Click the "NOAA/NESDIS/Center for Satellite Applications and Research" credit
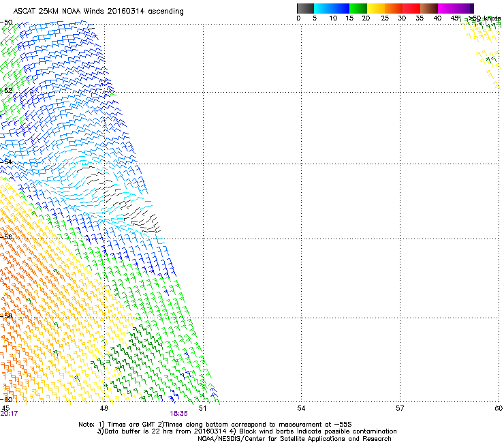This screenshot has width=504, height=443. (294, 439)
